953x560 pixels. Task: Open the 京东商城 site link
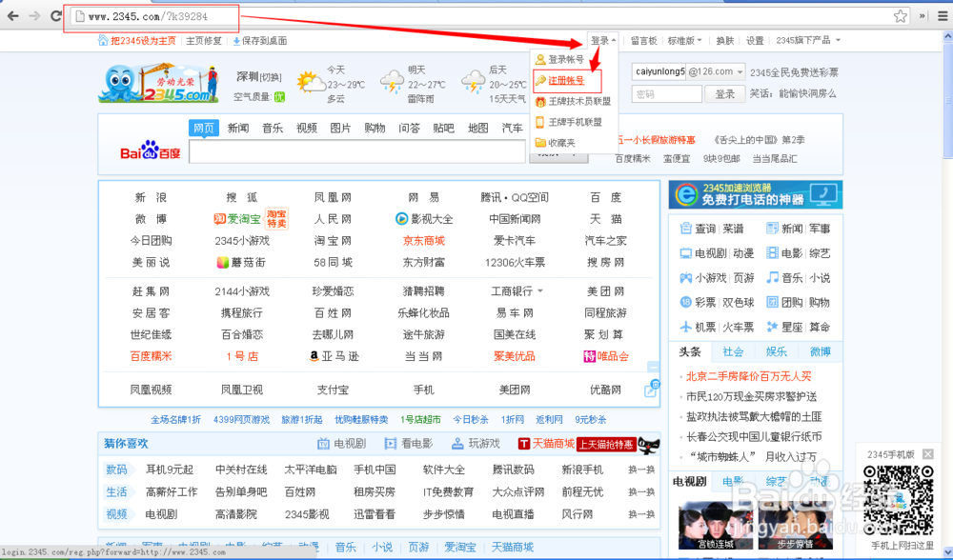click(x=424, y=241)
